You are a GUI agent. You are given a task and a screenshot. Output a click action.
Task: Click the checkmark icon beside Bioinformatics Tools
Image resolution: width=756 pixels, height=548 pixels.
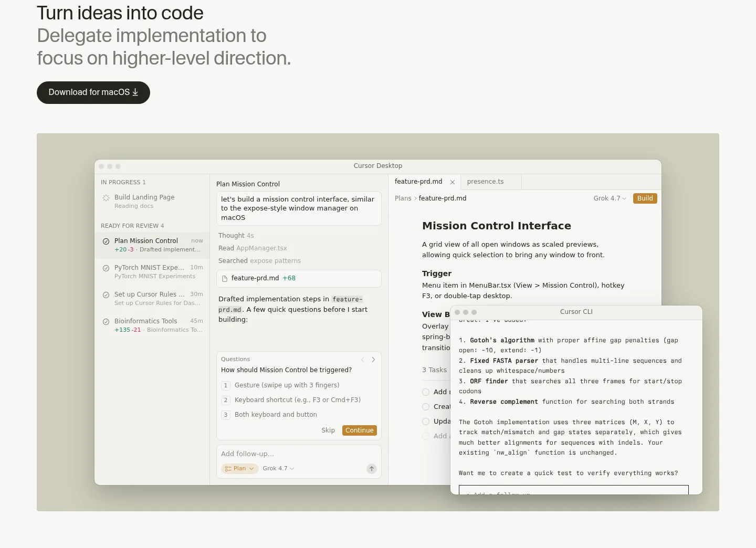(106, 322)
